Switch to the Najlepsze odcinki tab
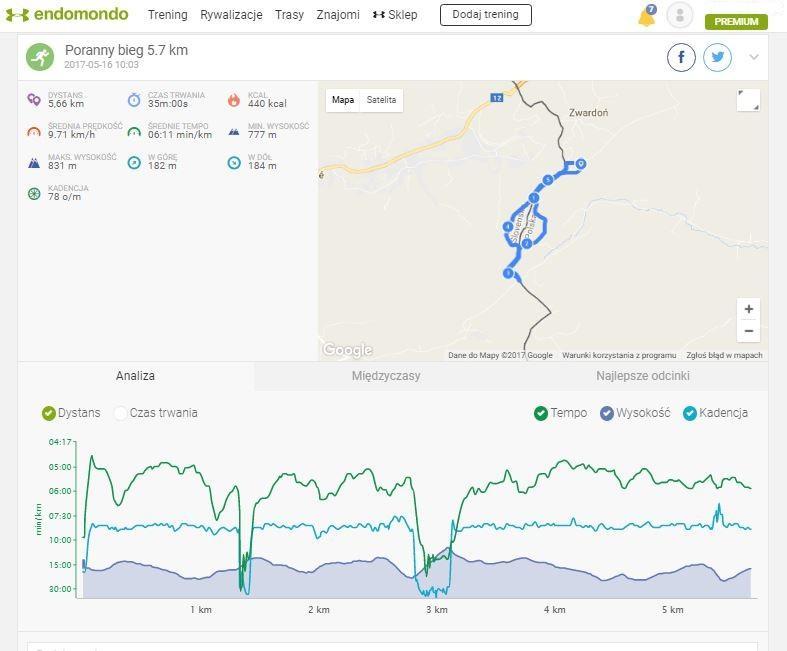 click(642, 376)
